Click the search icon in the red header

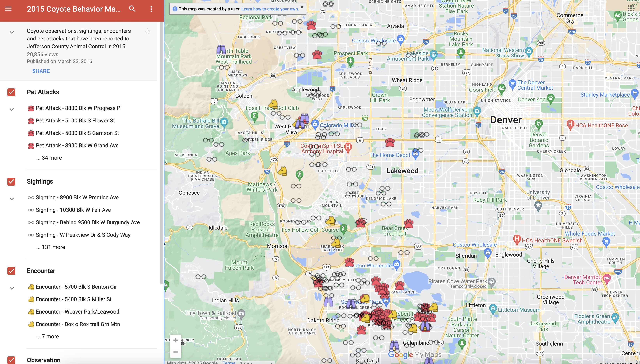[132, 9]
